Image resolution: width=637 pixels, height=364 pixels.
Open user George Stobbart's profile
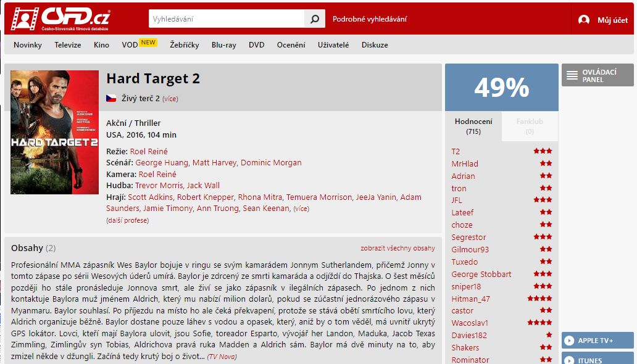481,274
